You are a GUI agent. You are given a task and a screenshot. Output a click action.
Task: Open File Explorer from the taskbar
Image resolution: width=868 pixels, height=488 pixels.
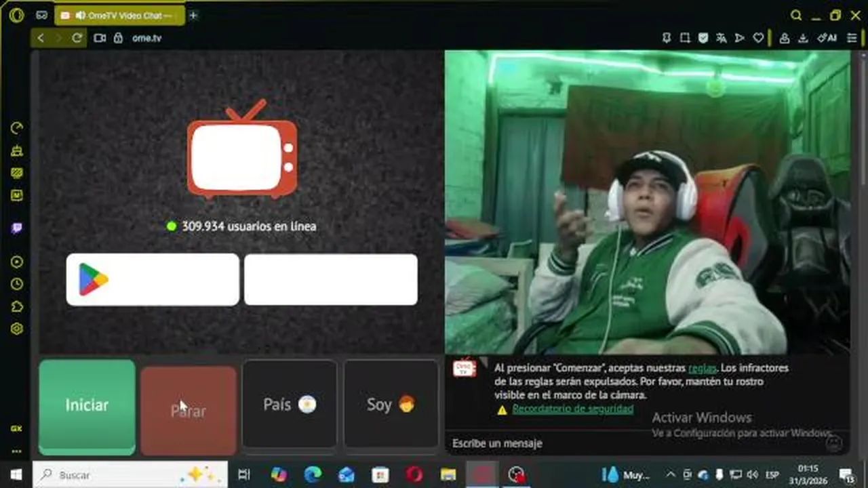pyautogui.click(x=448, y=474)
